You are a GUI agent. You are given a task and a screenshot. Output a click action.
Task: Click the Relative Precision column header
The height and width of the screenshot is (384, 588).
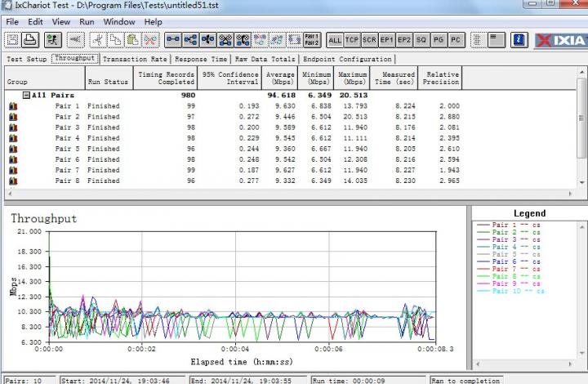coord(440,78)
